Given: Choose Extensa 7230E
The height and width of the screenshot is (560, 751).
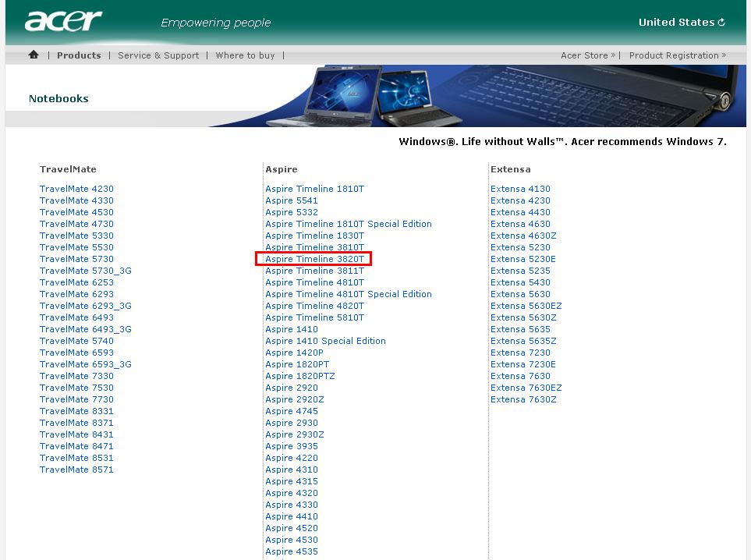Looking at the screenshot, I should [x=523, y=364].
